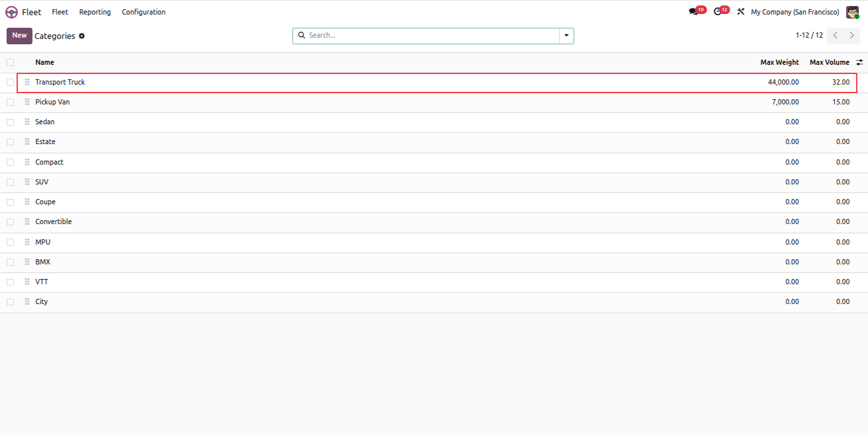This screenshot has width=868, height=433.
Task: Select the BMX row name
Action: coord(42,262)
